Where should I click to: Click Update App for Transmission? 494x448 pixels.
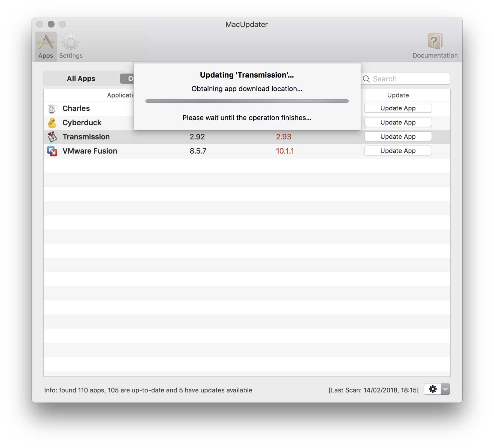(398, 136)
